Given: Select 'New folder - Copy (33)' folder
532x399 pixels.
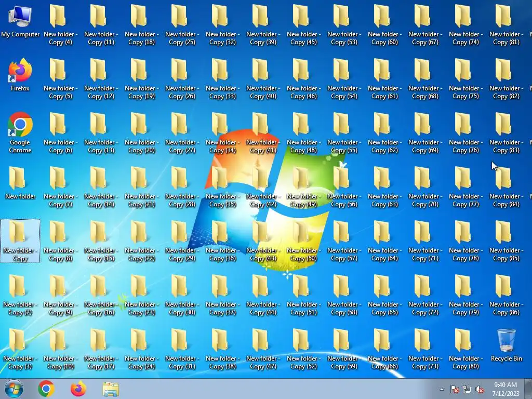Looking at the screenshot, I should (222, 79).
